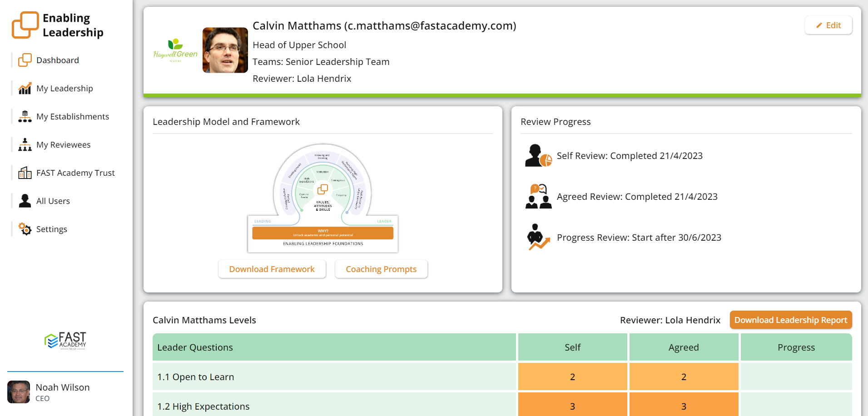
Task: Open Noah Wilson user profile avatar
Action: point(19,392)
